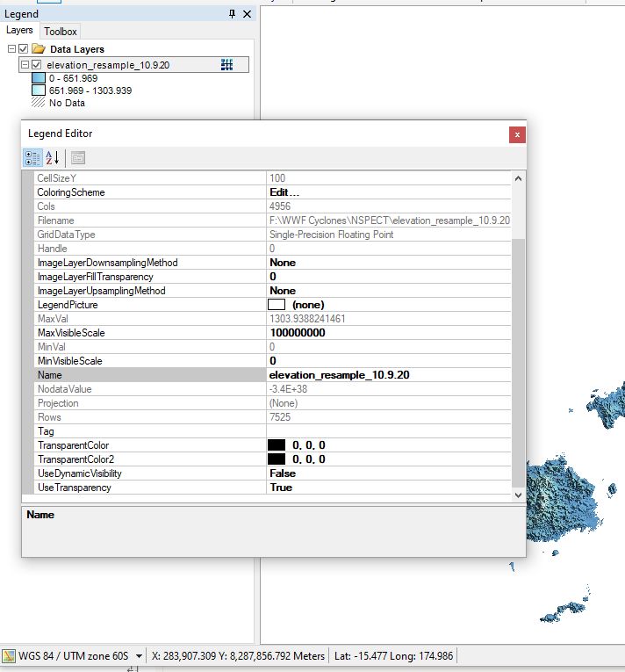Click the MinVisibleScale value field
This screenshot has height=672, width=625.
tap(389, 361)
